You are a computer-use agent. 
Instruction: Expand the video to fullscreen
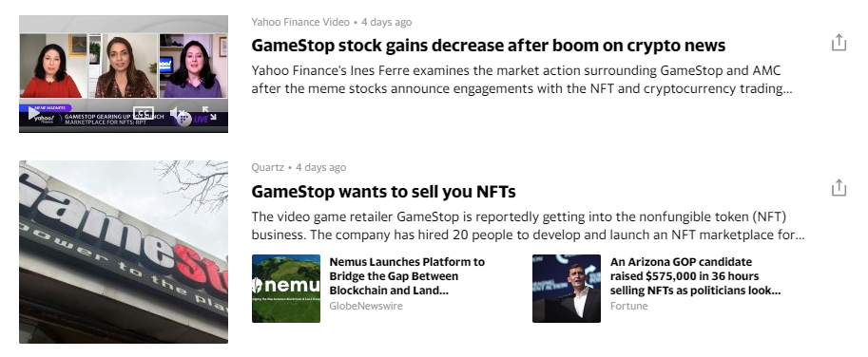click(x=209, y=113)
